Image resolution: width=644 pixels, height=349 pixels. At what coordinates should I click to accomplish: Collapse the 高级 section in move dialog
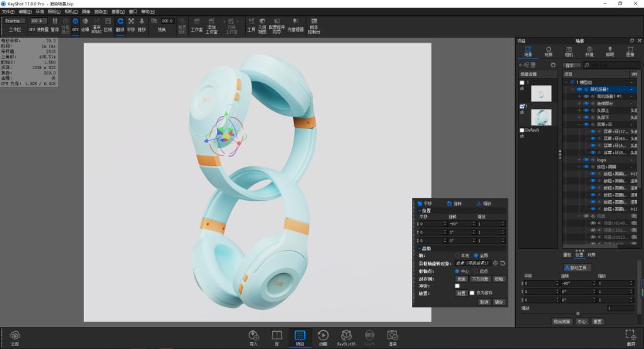(x=419, y=248)
